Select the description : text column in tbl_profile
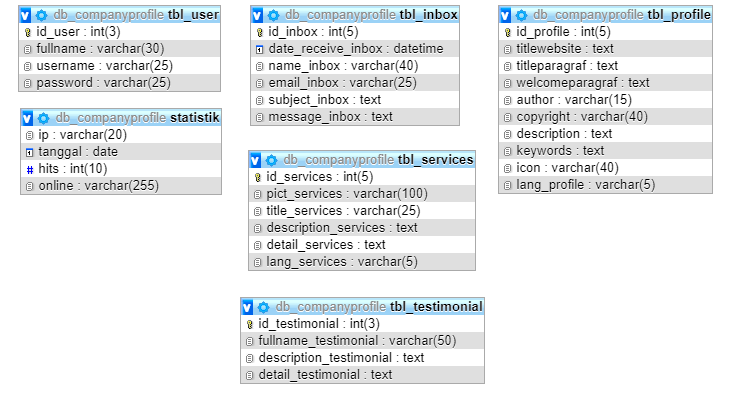 (x=606, y=134)
